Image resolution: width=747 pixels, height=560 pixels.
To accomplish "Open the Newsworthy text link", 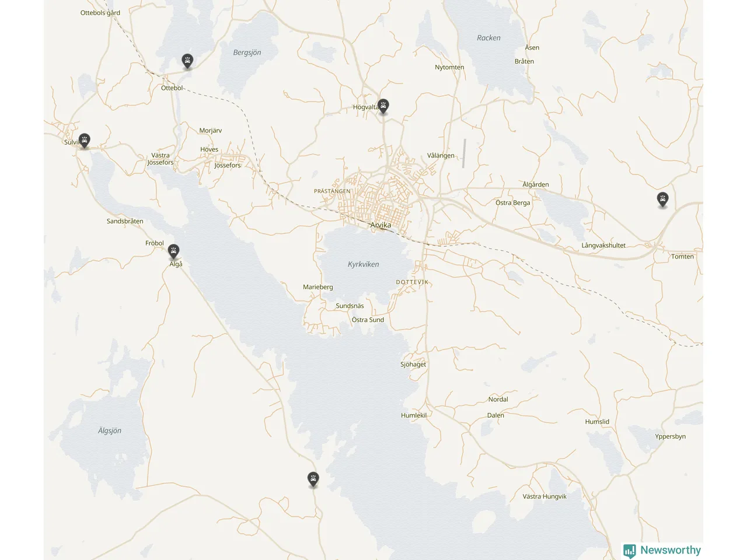I will click(671, 550).
